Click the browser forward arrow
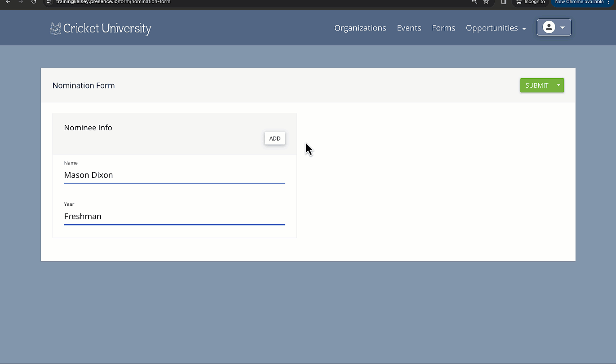 pyautogui.click(x=21, y=2)
